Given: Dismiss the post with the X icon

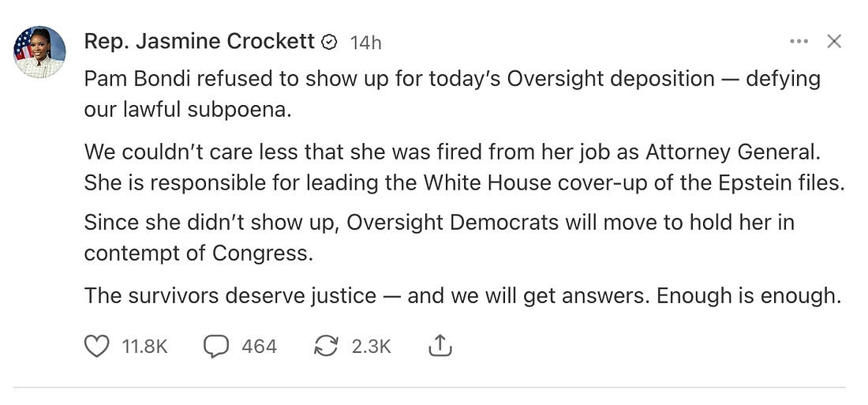Looking at the screenshot, I should (x=834, y=42).
